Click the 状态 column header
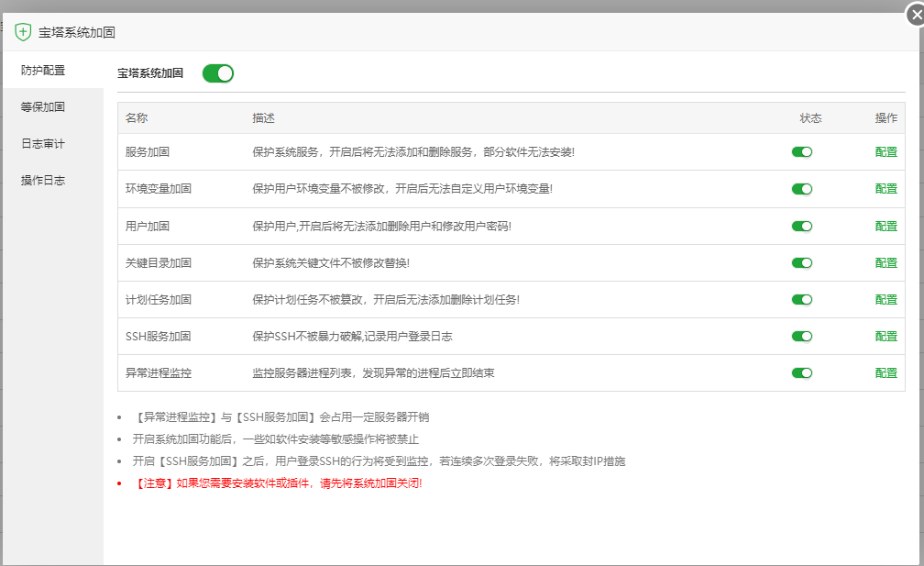This screenshot has width=924, height=566. coord(810,118)
